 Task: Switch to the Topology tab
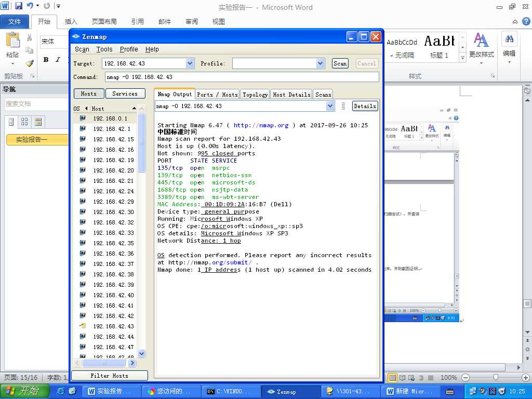pos(255,95)
